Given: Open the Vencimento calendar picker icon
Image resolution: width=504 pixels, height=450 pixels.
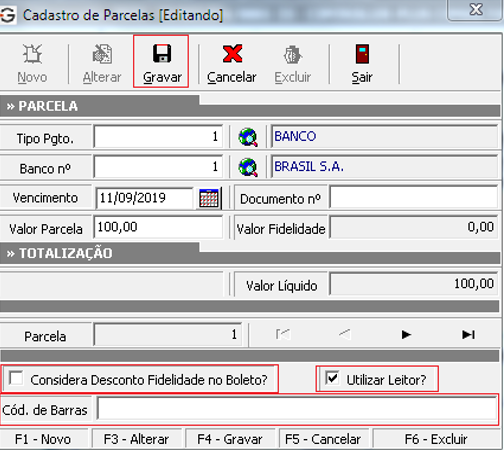Looking at the screenshot, I should (209, 198).
